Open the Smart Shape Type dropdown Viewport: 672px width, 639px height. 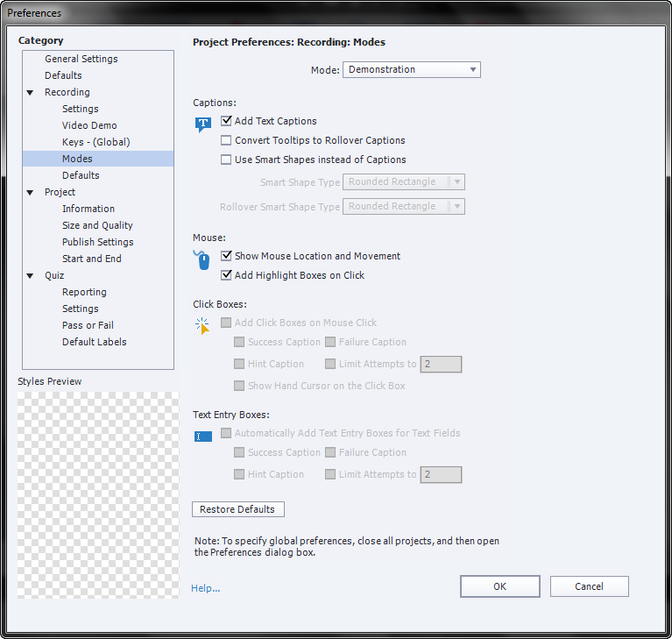(403, 181)
